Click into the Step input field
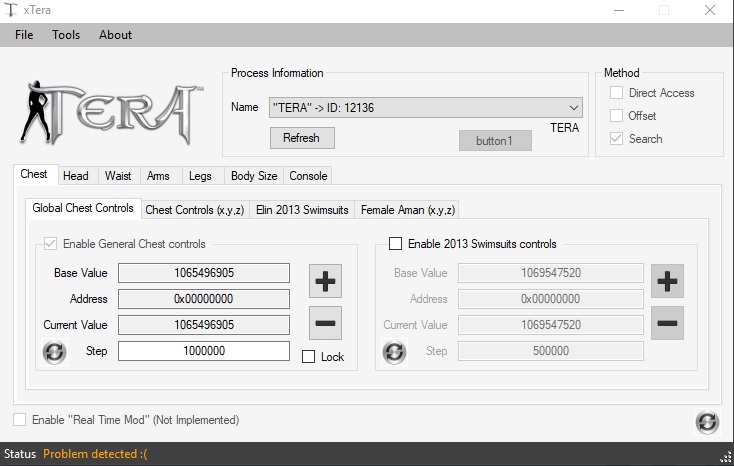 (204, 352)
